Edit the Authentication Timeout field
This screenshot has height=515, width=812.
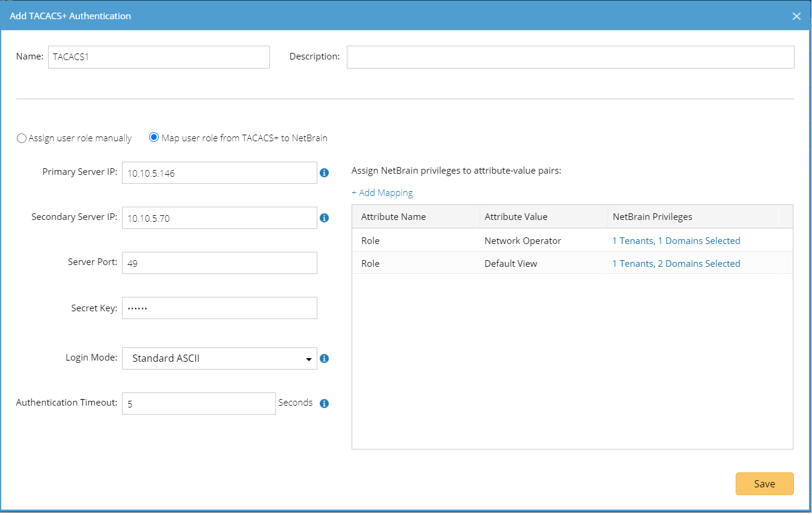pos(199,404)
